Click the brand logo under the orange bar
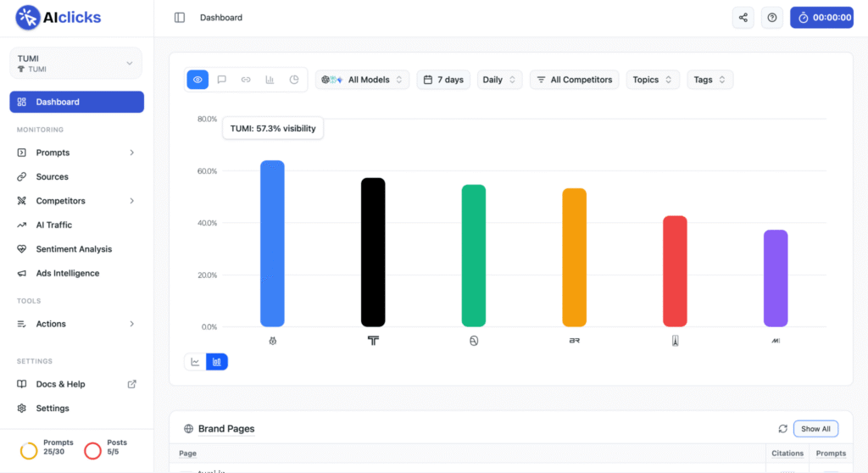Viewport: 868px width, 473px height. pyautogui.click(x=574, y=341)
